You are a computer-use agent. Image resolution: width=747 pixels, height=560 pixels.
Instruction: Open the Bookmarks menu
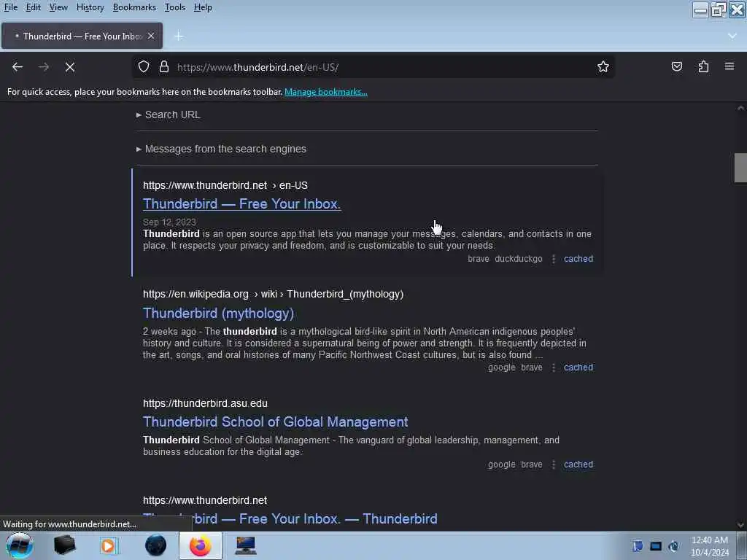(134, 7)
